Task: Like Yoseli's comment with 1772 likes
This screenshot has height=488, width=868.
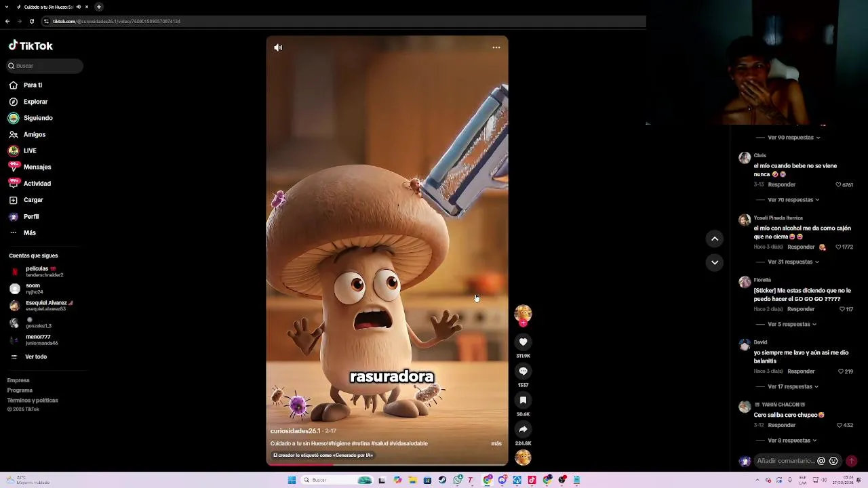Action: click(839, 247)
